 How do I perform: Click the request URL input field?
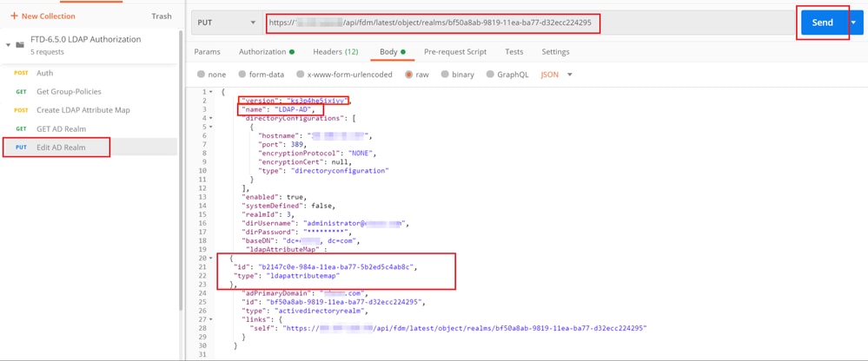tap(528, 23)
